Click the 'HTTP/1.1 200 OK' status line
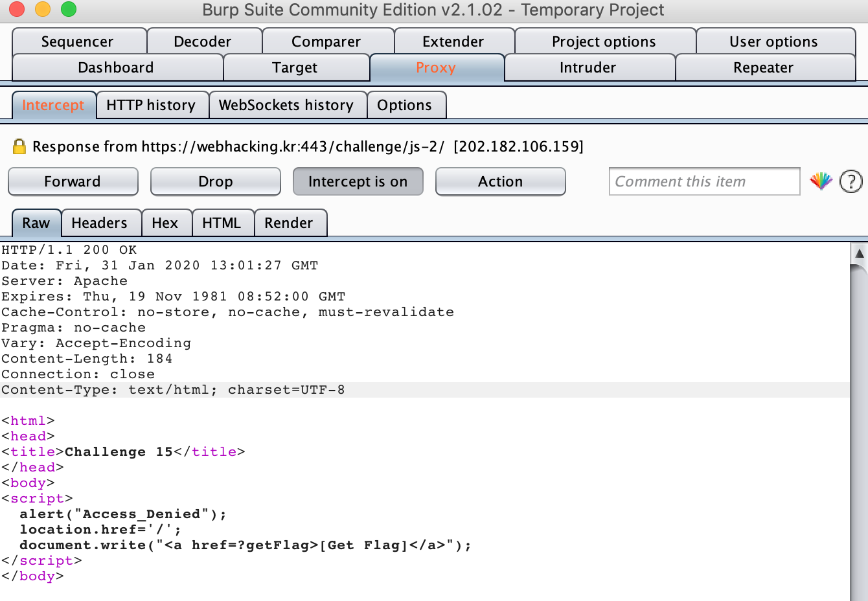Screen dimensions: 868x601 (x=69, y=249)
